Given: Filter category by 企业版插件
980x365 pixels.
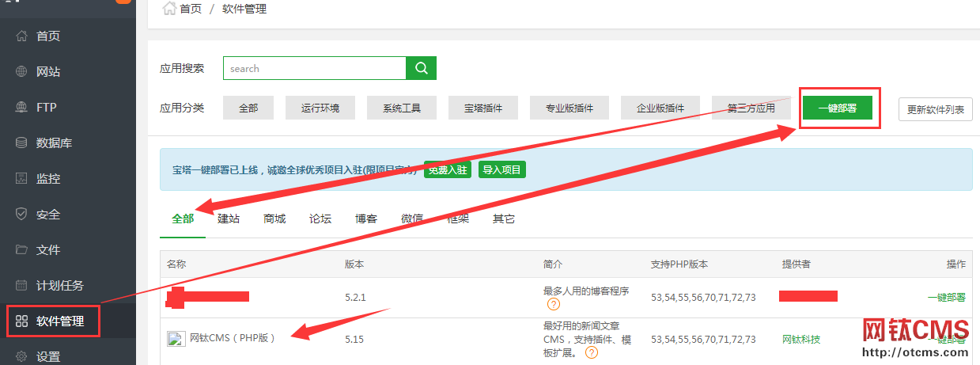Looking at the screenshot, I should 660,108.
